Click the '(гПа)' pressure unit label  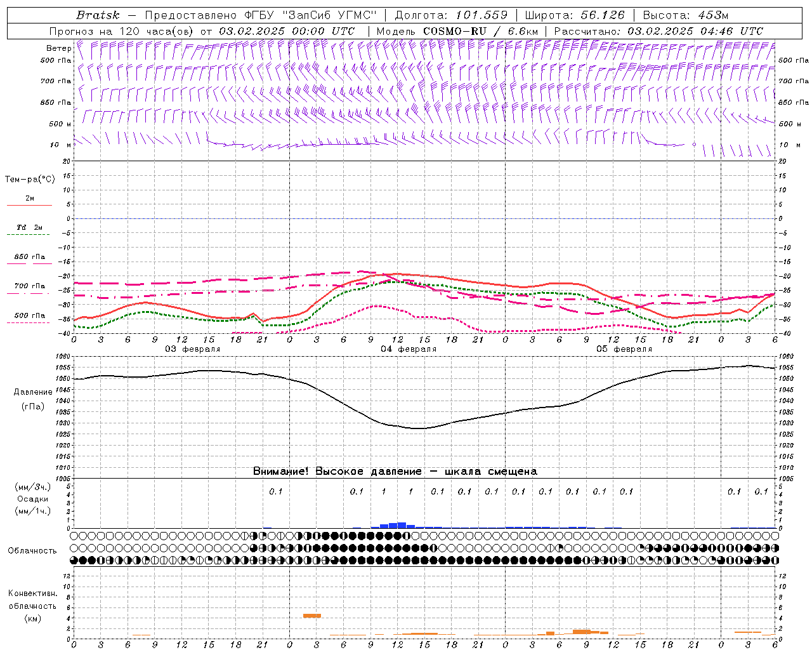pos(33,406)
